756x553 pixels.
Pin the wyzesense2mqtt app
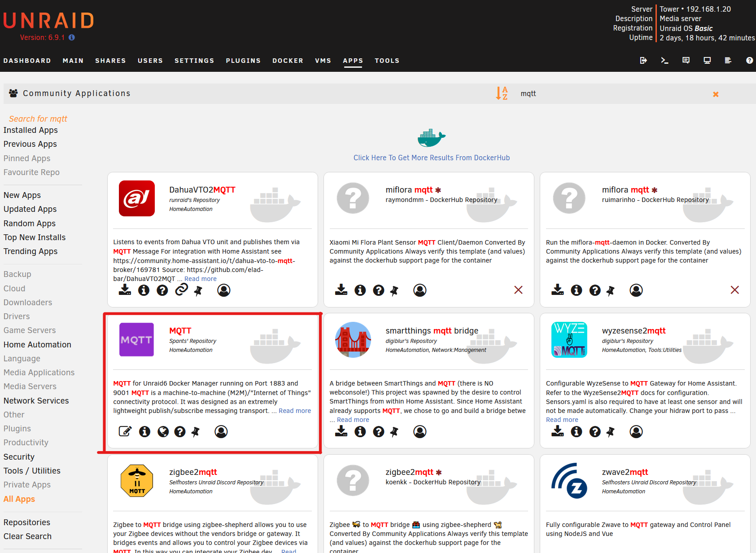click(610, 432)
